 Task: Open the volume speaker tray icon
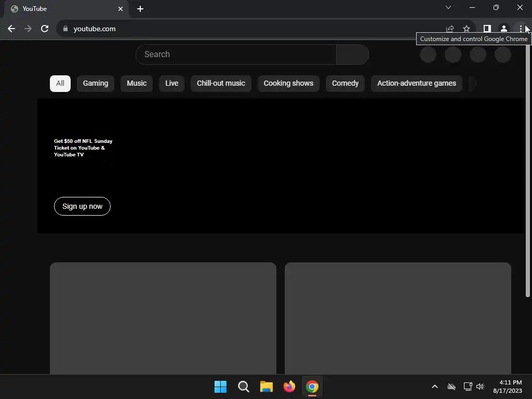[480, 387]
